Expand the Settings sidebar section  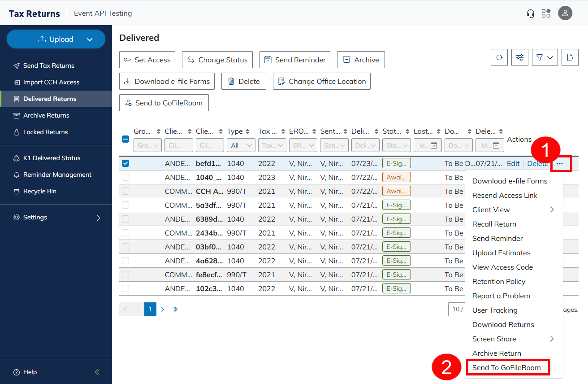click(98, 218)
